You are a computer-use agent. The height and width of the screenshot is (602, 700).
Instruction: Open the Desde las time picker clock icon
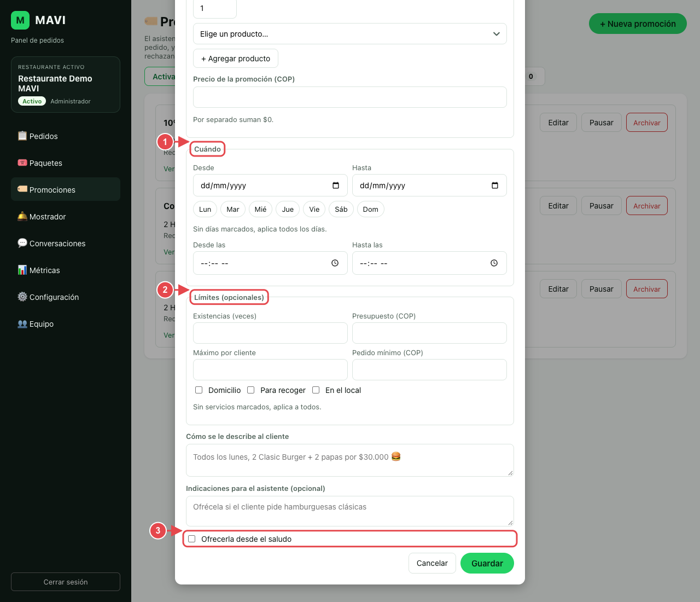(x=335, y=263)
